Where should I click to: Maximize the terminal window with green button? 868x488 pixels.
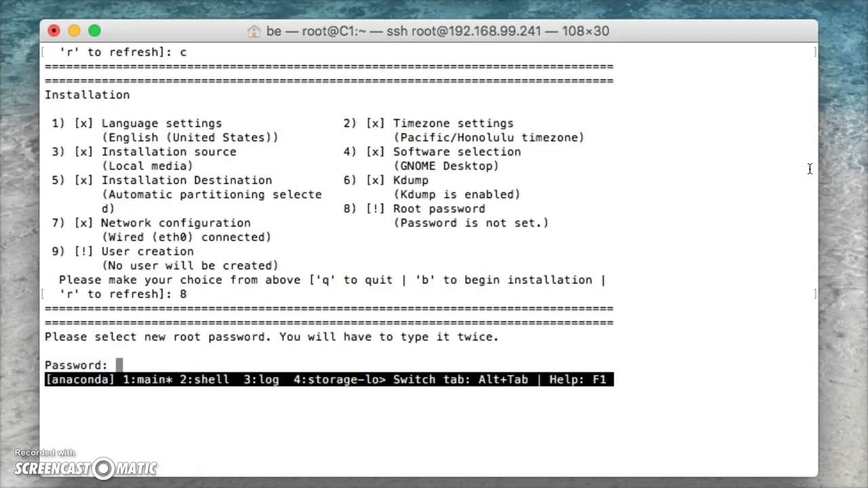pos(95,30)
